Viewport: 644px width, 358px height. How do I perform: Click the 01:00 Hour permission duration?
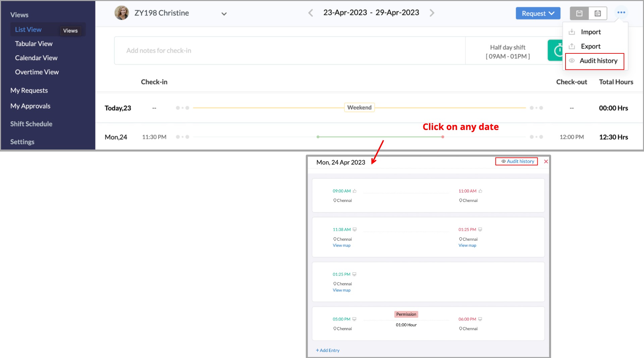406,325
